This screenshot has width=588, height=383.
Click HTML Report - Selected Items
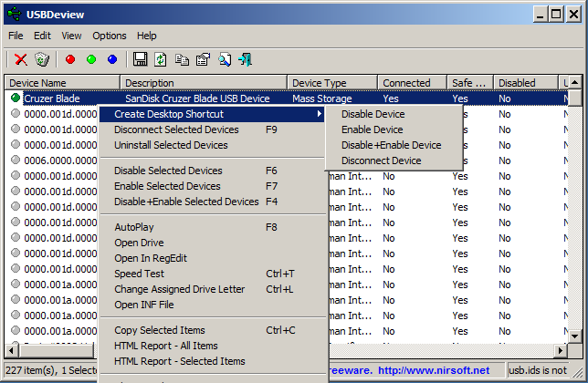click(212, 361)
